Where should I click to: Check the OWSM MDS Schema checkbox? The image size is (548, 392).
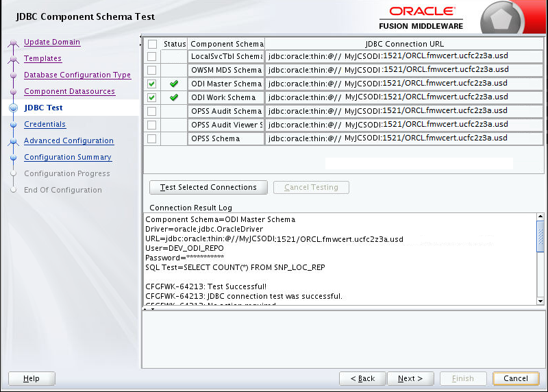pos(151,70)
